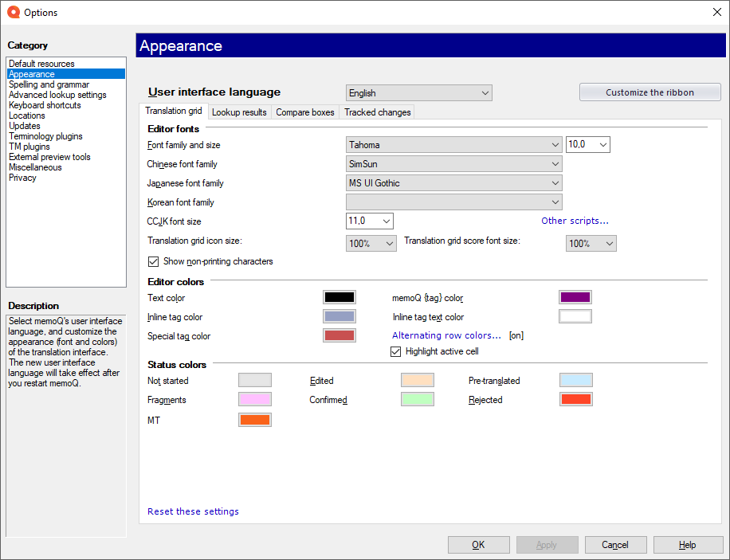Select Privacy category
The image size is (730, 560).
65,178
